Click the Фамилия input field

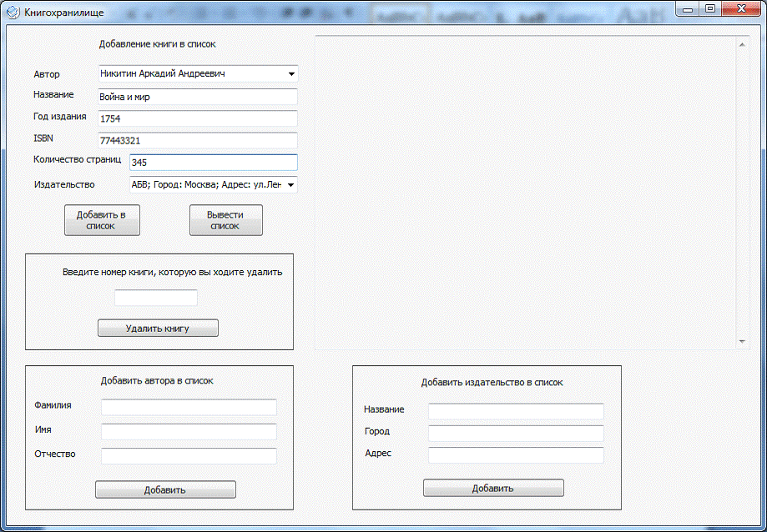point(189,407)
